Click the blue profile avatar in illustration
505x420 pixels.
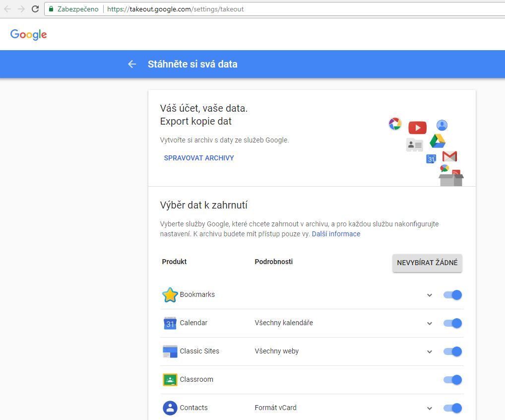click(x=442, y=125)
